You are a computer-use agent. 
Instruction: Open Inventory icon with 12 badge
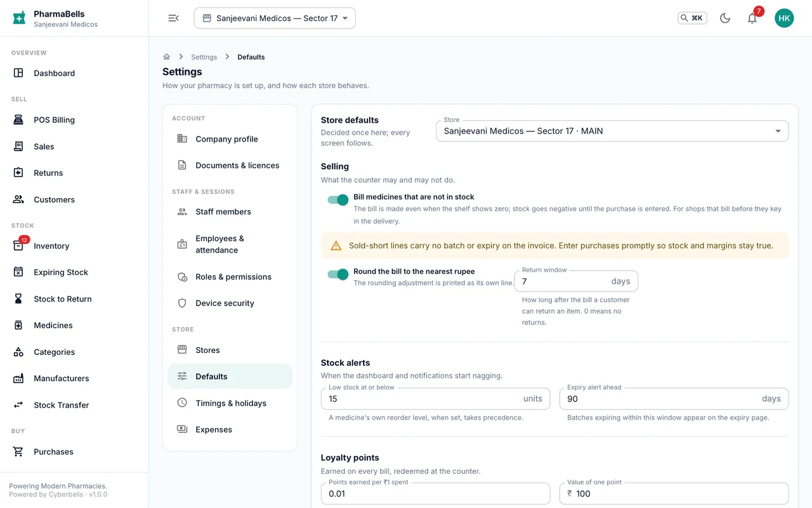[x=18, y=246]
